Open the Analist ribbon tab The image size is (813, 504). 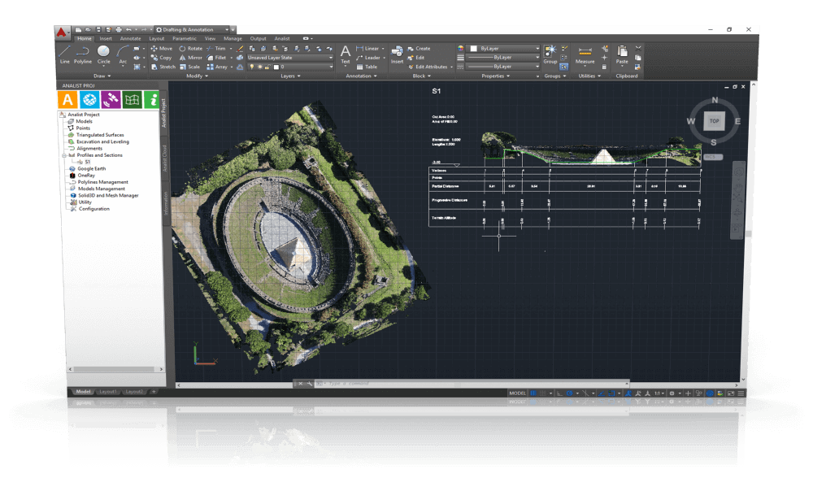282,38
